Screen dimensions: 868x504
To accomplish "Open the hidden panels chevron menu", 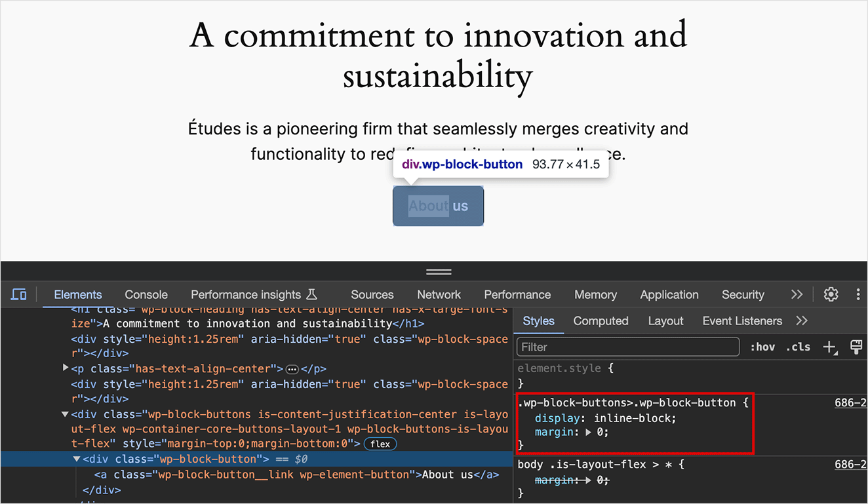I will [x=797, y=294].
